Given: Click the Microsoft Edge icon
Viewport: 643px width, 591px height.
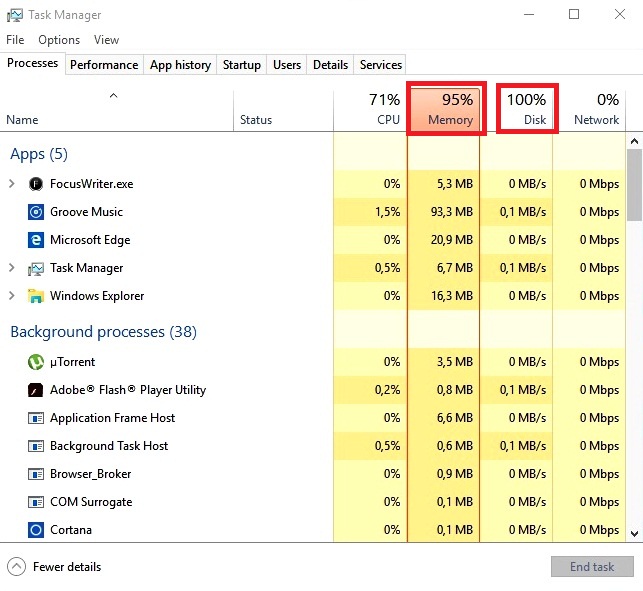Looking at the screenshot, I should click(36, 240).
